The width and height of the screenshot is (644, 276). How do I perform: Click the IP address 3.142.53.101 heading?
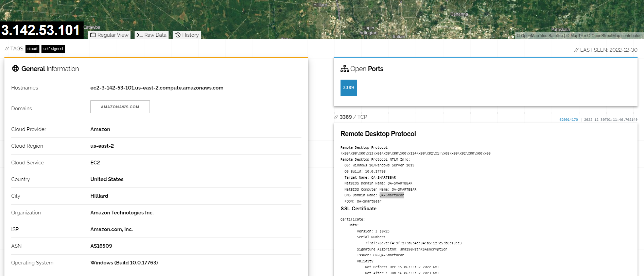pos(41,30)
